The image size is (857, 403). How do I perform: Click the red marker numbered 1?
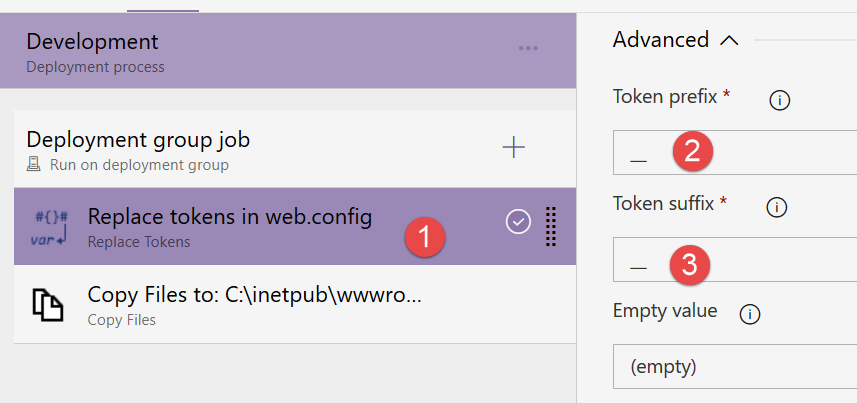tap(422, 237)
